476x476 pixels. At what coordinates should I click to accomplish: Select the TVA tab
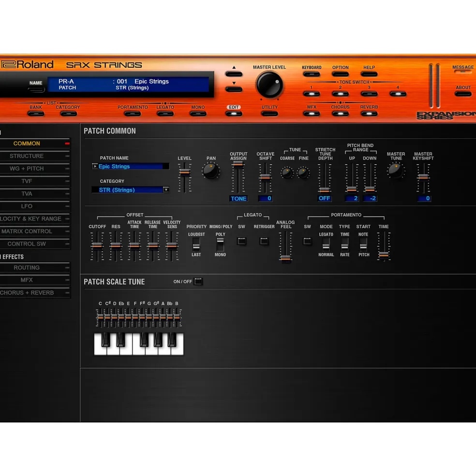click(x=35, y=194)
